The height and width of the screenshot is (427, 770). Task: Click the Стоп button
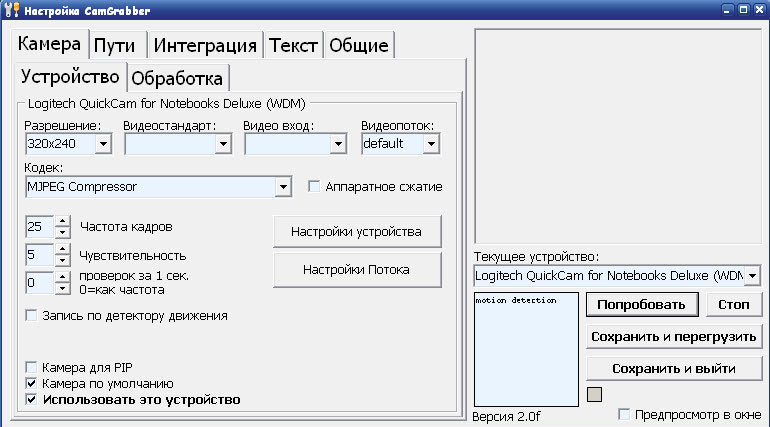(734, 305)
